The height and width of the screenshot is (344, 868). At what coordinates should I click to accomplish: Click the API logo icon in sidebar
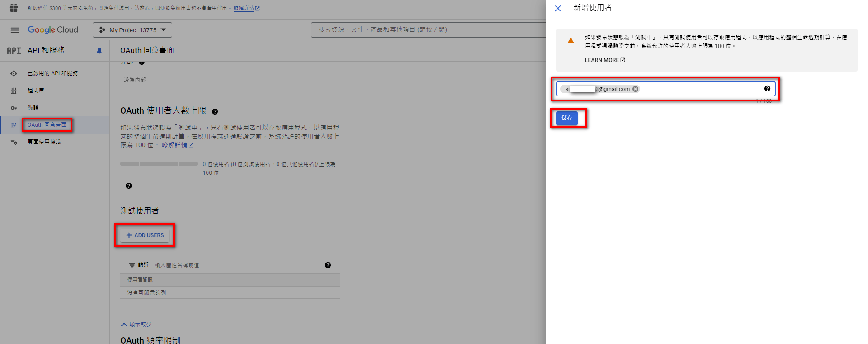[x=14, y=51]
